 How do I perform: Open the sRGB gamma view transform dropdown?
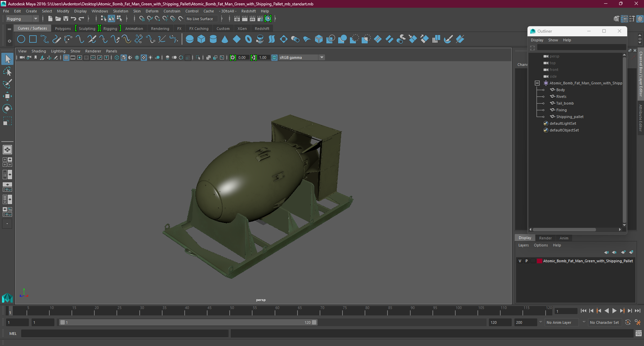click(302, 57)
